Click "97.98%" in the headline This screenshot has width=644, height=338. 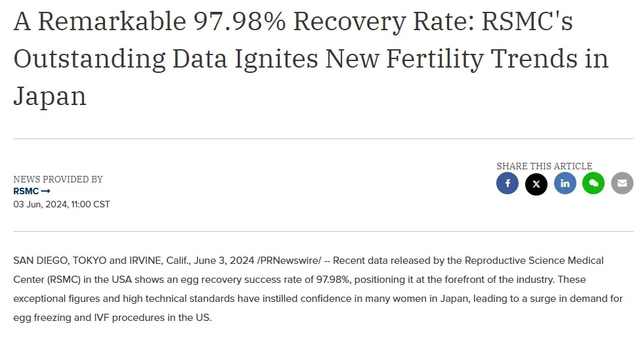[240, 22]
